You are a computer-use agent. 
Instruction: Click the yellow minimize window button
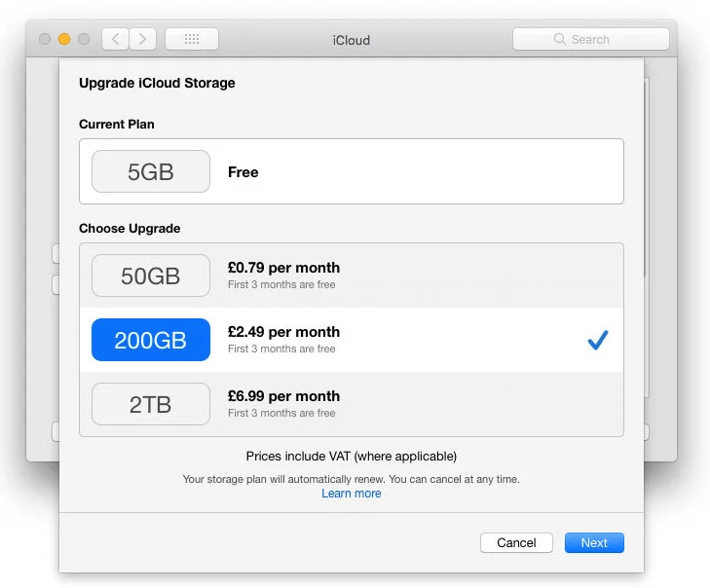[64, 39]
